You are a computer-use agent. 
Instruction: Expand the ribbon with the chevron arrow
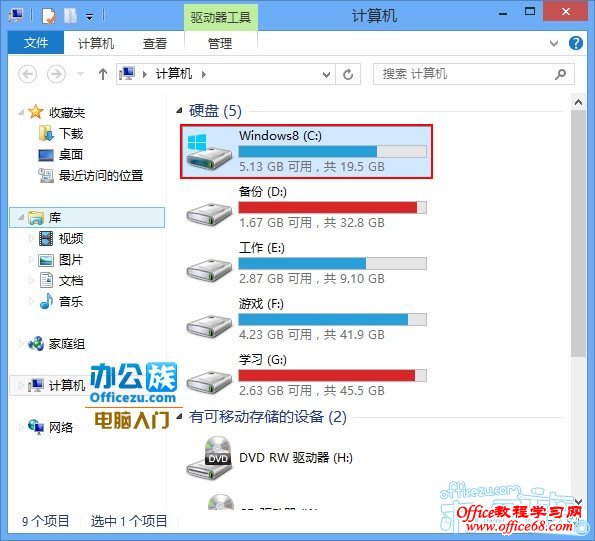[x=554, y=43]
